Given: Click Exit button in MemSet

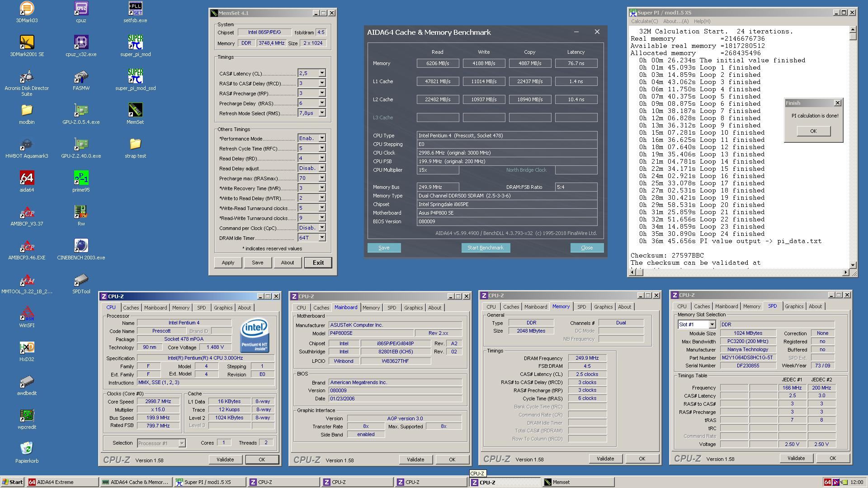Looking at the screenshot, I should 318,263.
